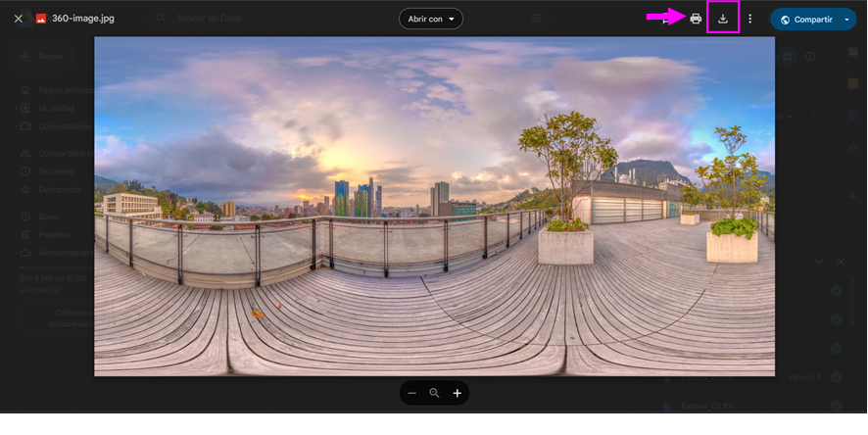Screen dimensions: 868x435
Task: Click the download icon in the top bar
Action: [723, 19]
